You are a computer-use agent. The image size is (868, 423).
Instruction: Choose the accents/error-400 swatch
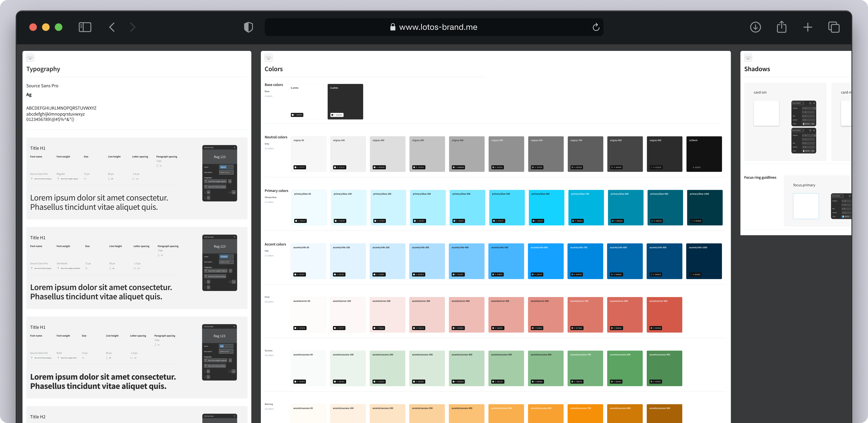coord(467,315)
